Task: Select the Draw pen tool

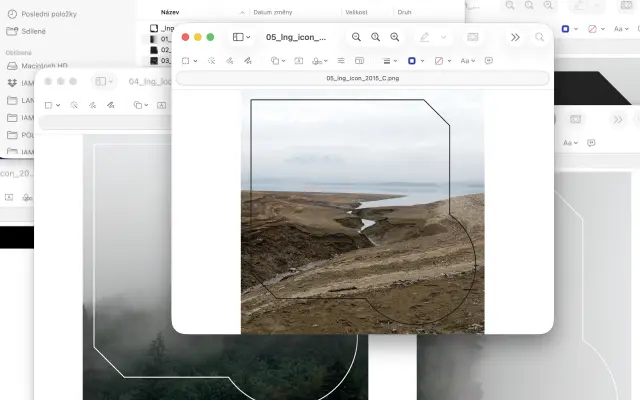Action: [x=248, y=61]
